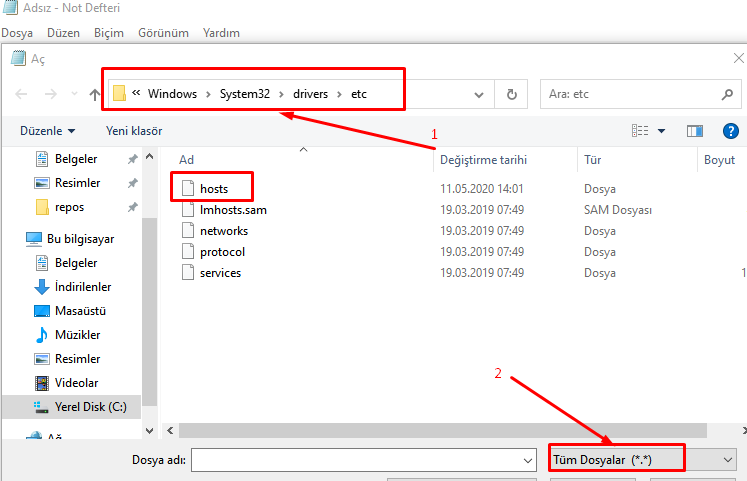Viewport: 747px width, 481px height.
Task: Open the Dosya adı history dropdown arrow
Action: point(527,461)
